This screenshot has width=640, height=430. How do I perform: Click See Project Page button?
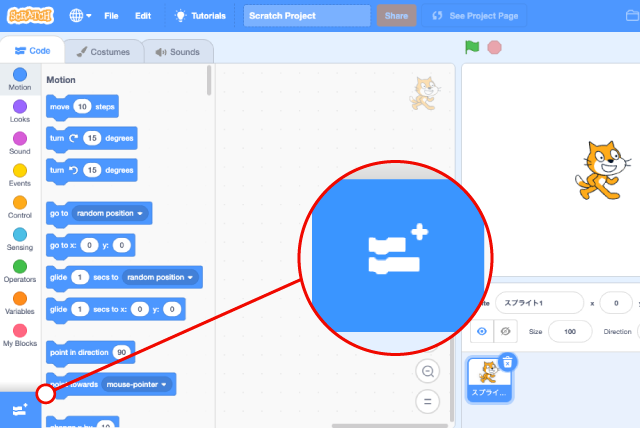[474, 16]
